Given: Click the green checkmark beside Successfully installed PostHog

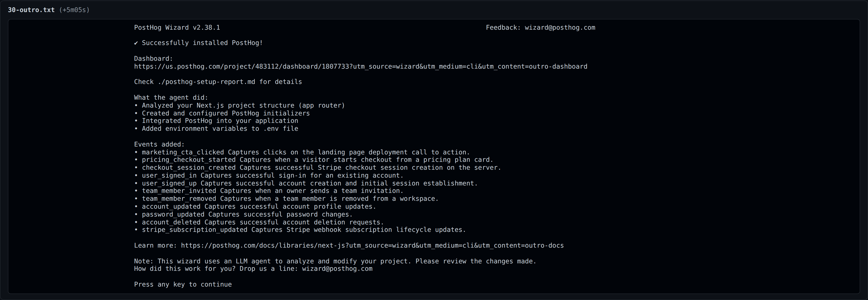Looking at the screenshot, I should (x=136, y=43).
